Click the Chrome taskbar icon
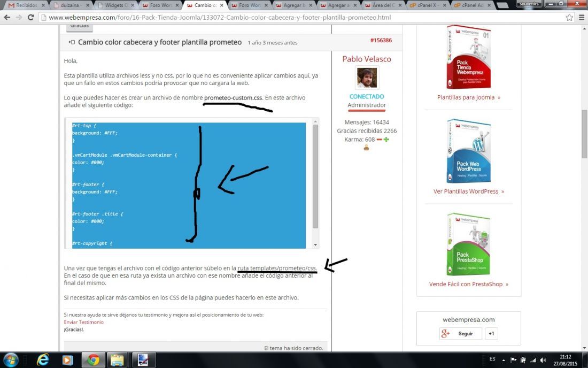The image size is (588, 368). pyautogui.click(x=94, y=360)
